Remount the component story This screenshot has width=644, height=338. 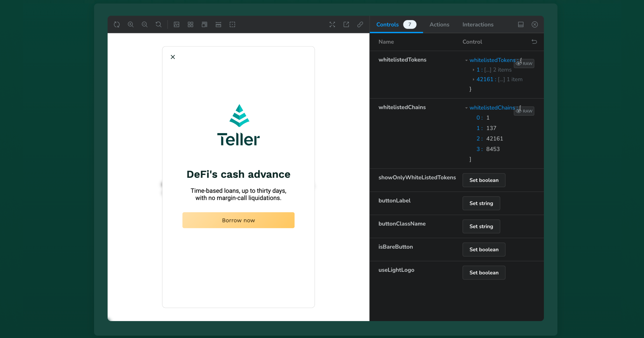pos(117,24)
